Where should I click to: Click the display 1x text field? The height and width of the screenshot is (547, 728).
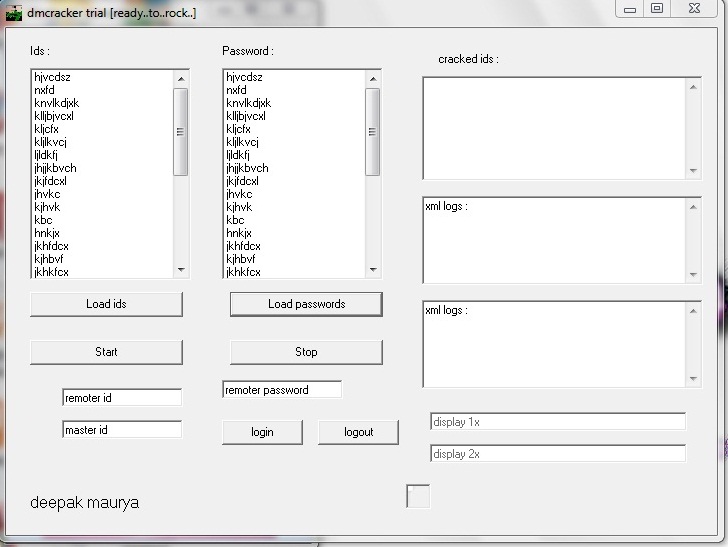[558, 422]
